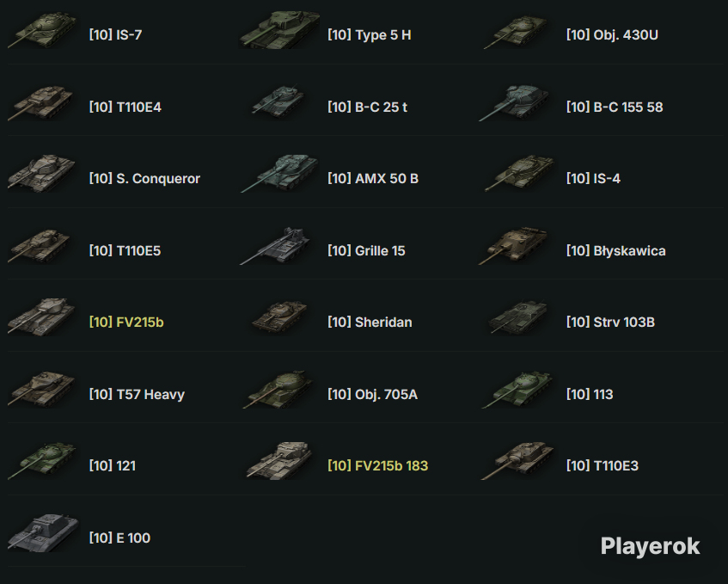
Task: Select the "[10] B-C 25 t" text
Action: click(367, 107)
